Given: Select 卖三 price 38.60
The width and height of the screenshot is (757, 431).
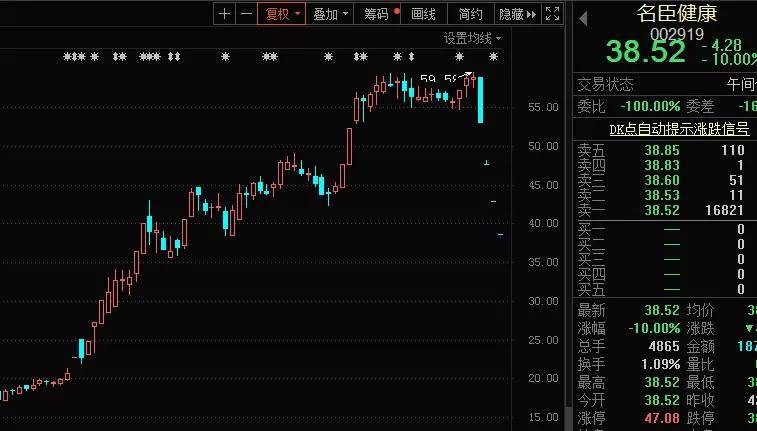Looking at the screenshot, I should pyautogui.click(x=662, y=180).
